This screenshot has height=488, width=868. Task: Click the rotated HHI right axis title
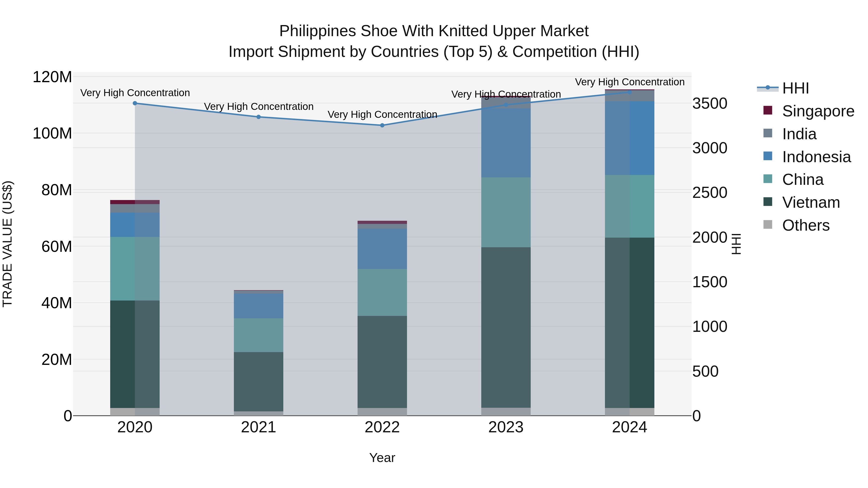click(737, 244)
